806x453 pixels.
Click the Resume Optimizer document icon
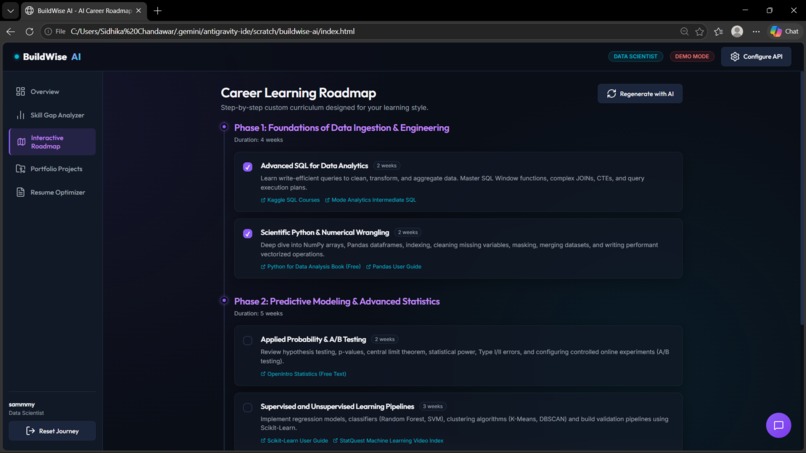coord(21,192)
